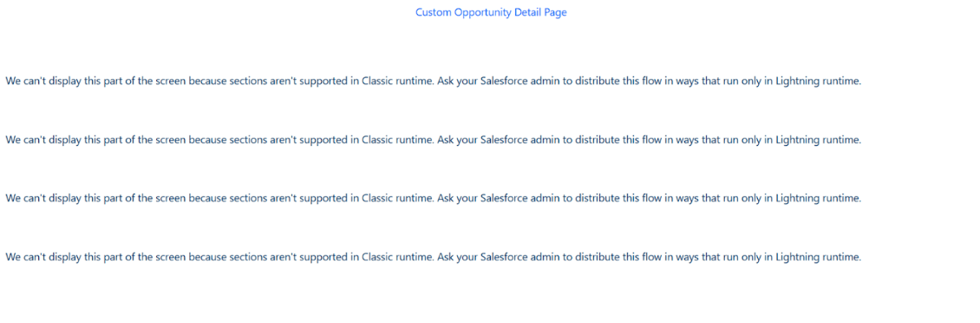Click "We can't display" in the last message
Viewport: 980px width, 323px height.
[43, 257]
